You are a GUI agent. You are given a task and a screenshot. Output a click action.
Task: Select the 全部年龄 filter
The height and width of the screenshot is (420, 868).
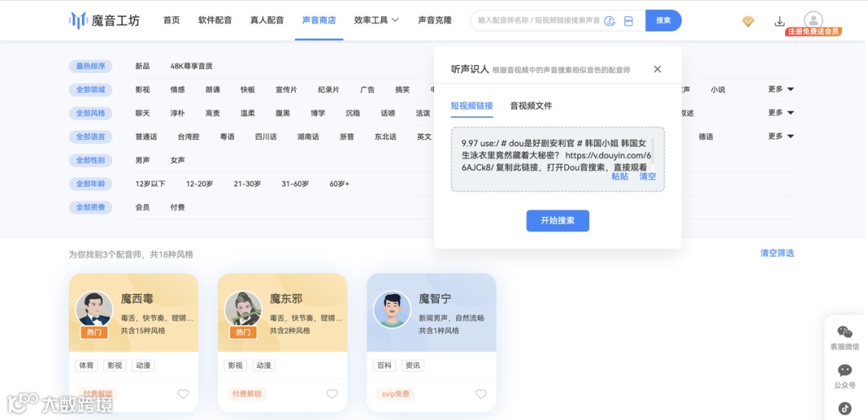point(90,184)
